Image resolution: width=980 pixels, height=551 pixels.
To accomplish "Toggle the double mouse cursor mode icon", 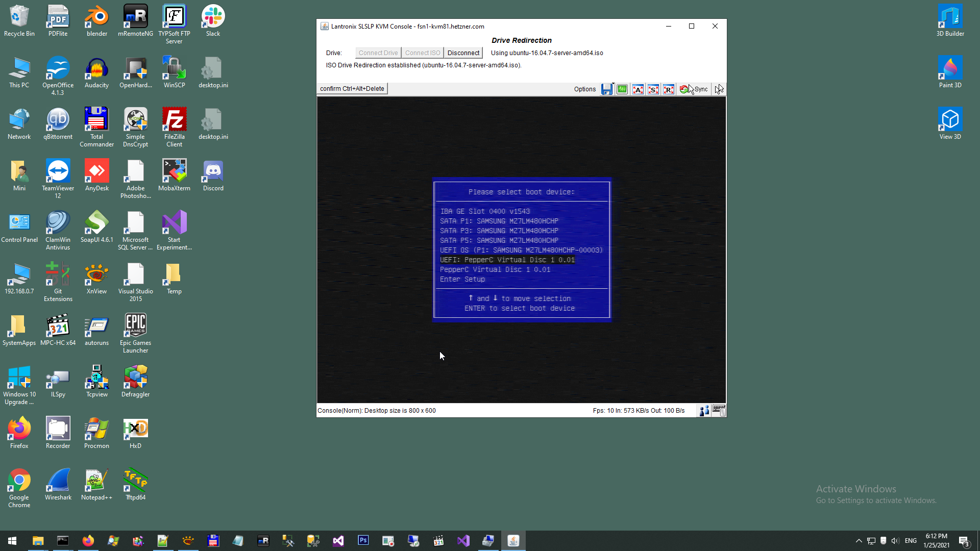I will coord(719,89).
